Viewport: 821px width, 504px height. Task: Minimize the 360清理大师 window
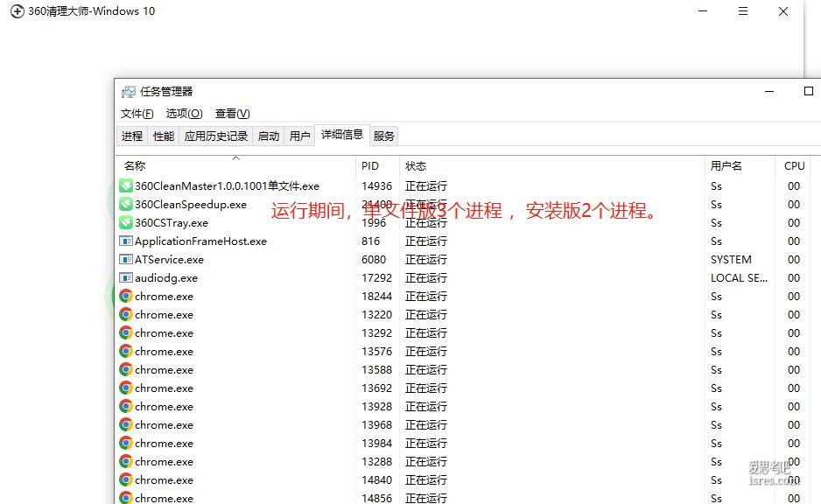(703, 11)
